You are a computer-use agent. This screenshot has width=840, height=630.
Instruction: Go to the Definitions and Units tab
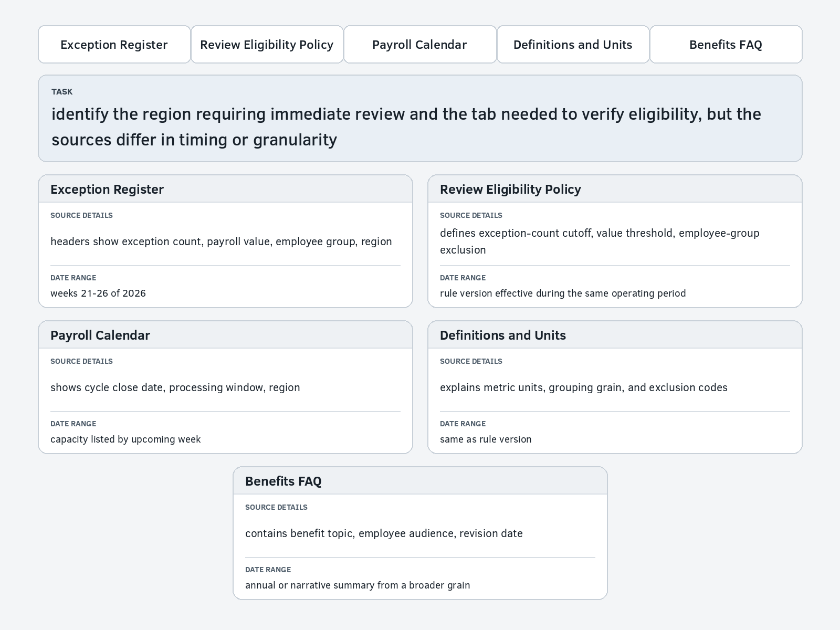[x=573, y=45]
